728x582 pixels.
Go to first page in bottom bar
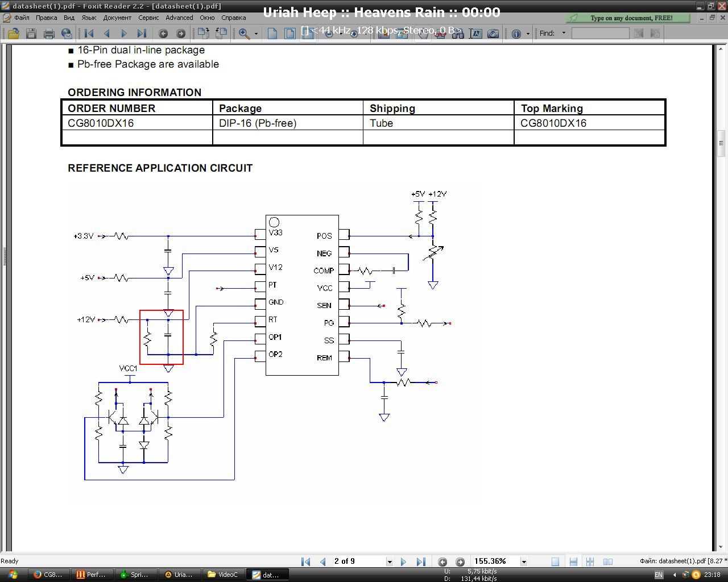[305, 562]
